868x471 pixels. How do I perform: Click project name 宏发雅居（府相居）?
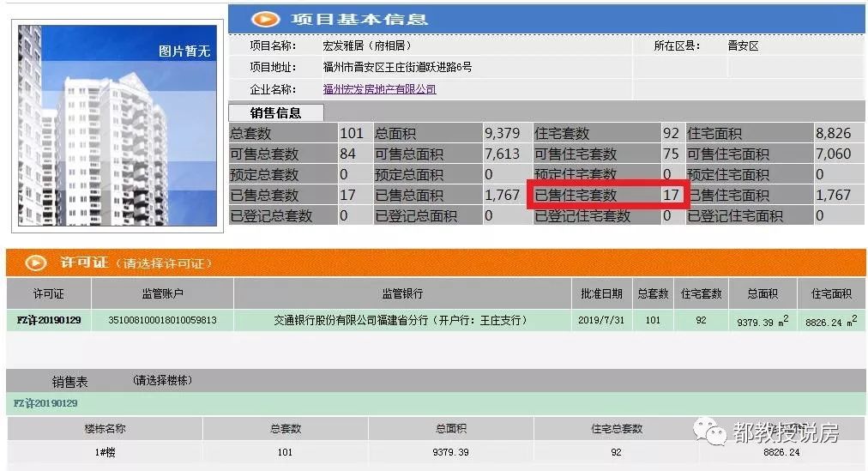tap(367, 46)
